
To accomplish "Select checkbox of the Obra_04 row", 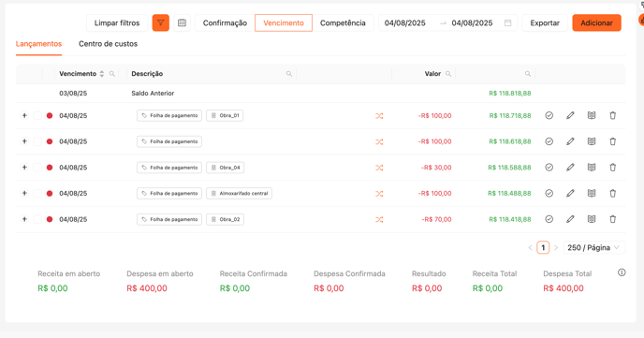I will [x=37, y=168].
